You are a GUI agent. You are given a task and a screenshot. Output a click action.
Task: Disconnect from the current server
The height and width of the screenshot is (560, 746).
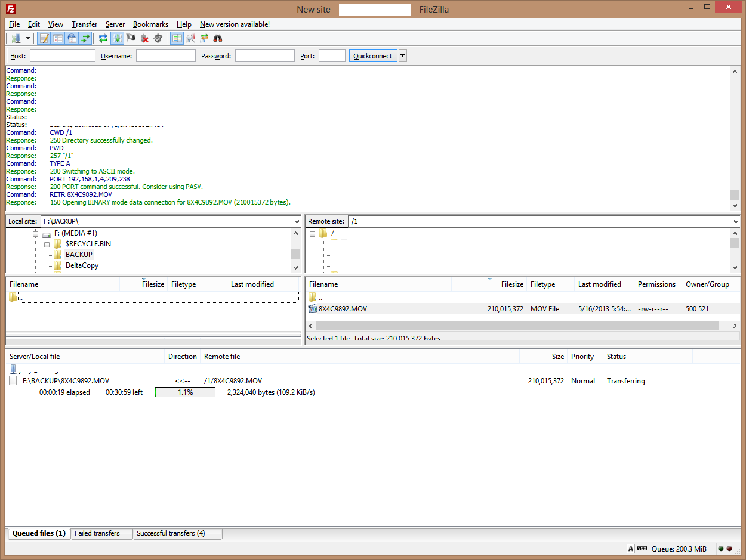[x=144, y=38]
